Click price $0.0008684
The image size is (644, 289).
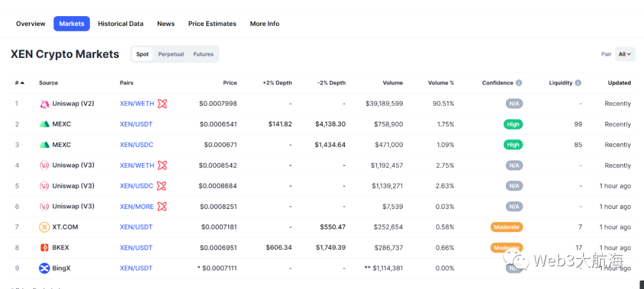tap(218, 186)
